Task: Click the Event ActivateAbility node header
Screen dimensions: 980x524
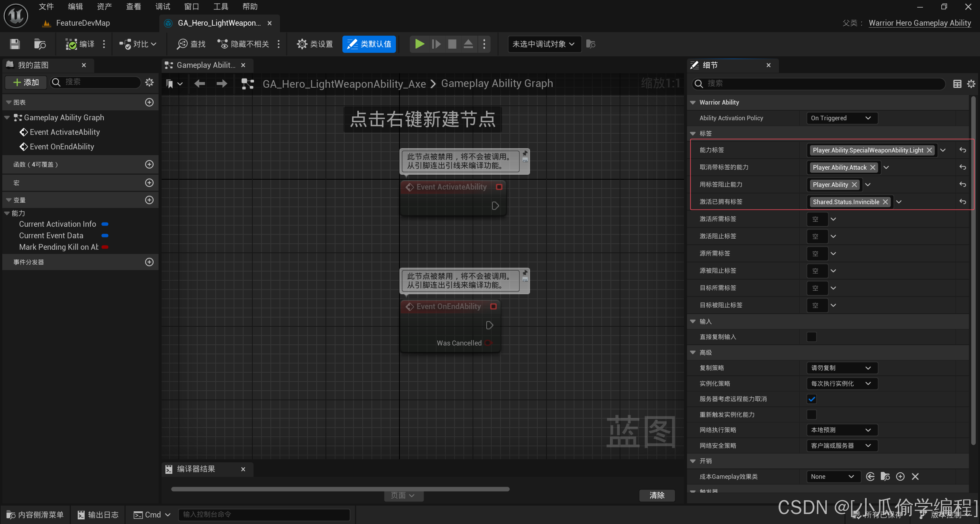Action: click(x=453, y=187)
